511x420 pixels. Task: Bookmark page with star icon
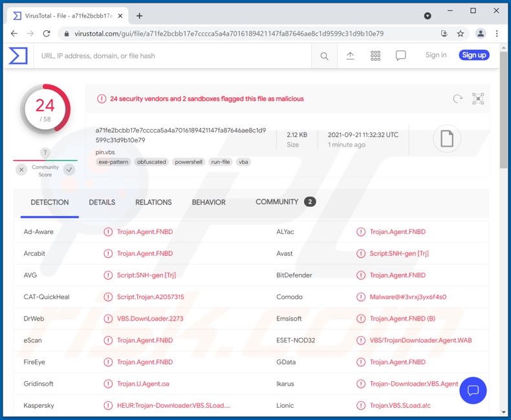[x=460, y=34]
